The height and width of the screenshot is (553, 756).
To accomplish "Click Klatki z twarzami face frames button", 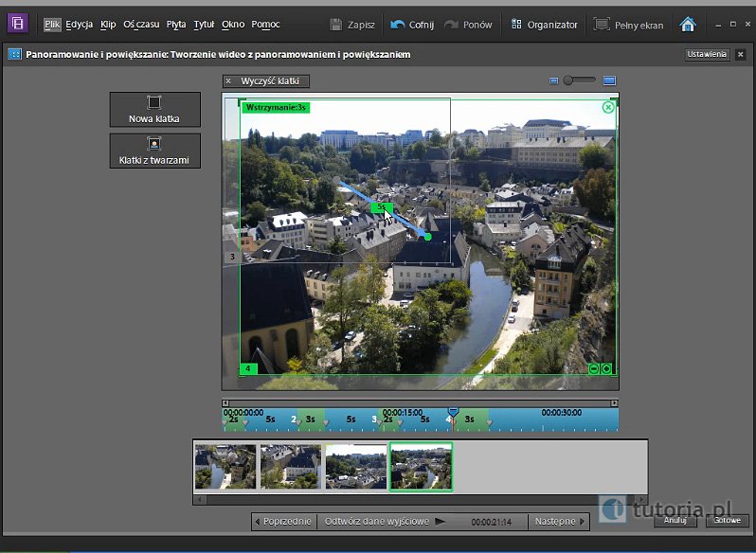I will (x=154, y=151).
